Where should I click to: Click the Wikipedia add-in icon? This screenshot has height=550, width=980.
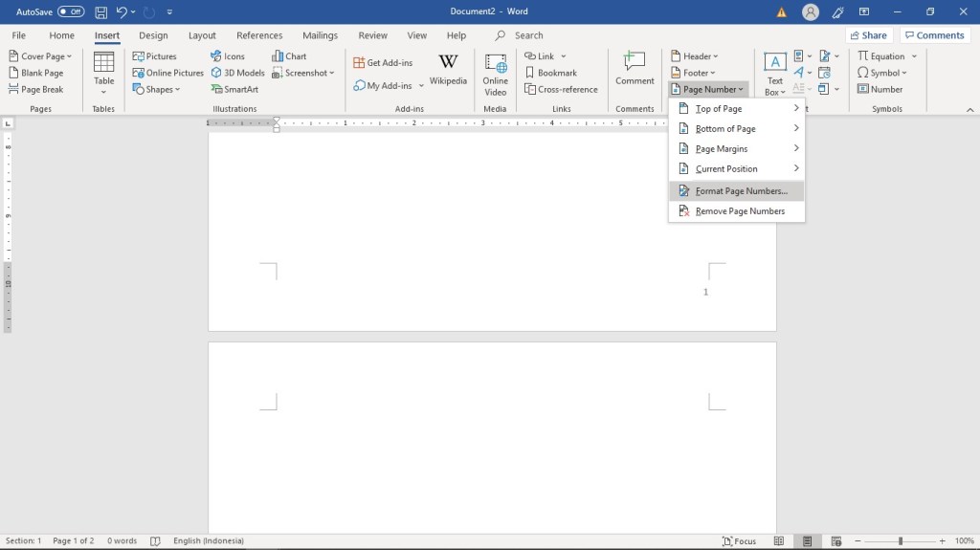coord(448,69)
